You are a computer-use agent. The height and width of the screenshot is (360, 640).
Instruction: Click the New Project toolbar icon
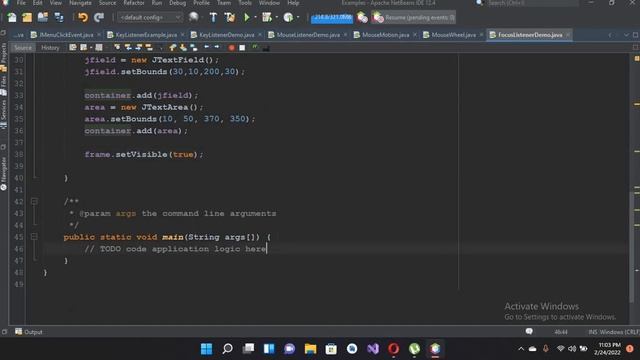click(27, 17)
